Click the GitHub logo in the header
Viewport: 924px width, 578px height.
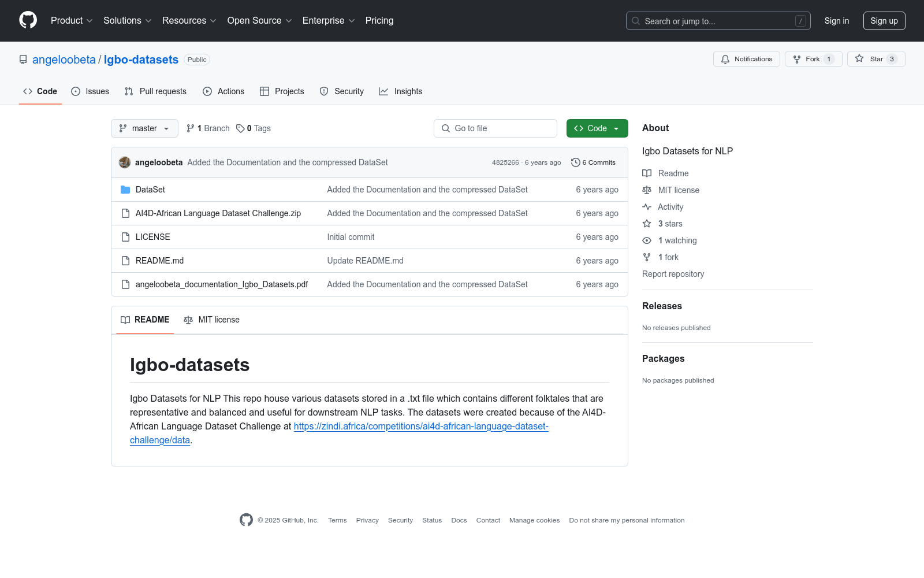[x=28, y=20]
